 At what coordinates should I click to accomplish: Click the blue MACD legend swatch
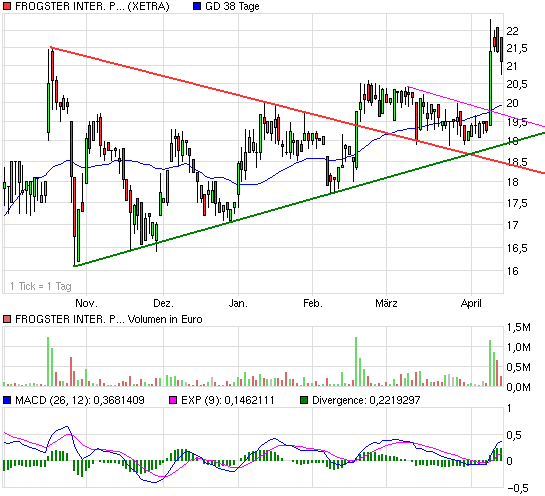7,400
